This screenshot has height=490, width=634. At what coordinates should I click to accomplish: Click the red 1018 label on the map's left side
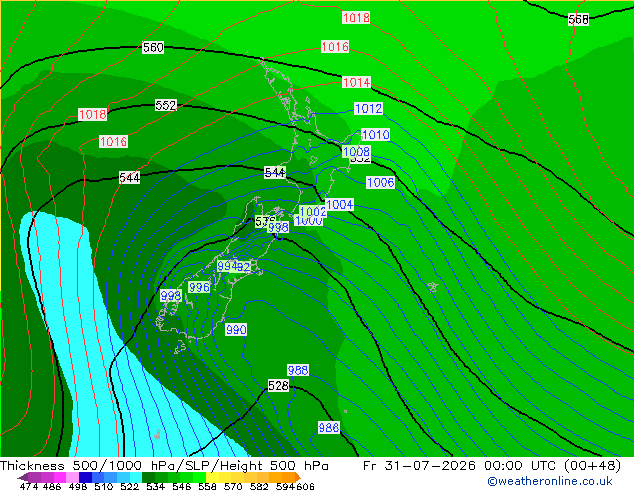point(93,114)
